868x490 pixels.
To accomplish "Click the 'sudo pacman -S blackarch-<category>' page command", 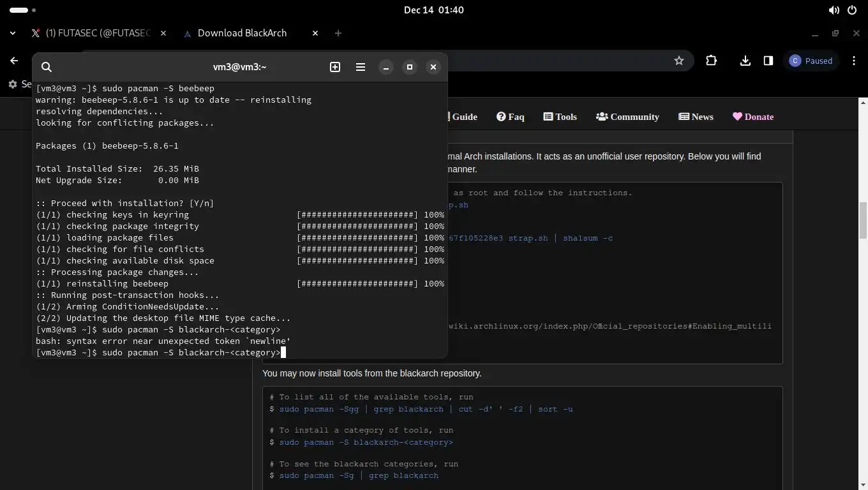I will click(x=366, y=442).
